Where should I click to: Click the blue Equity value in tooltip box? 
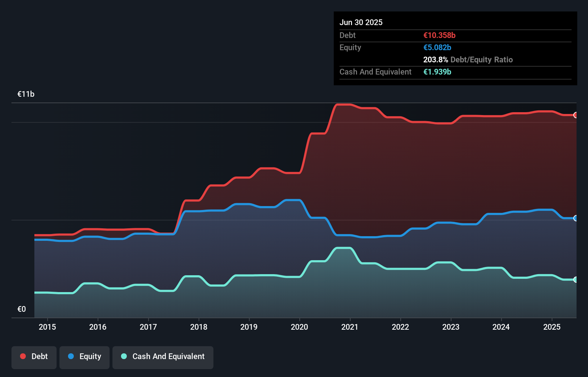pyautogui.click(x=437, y=47)
